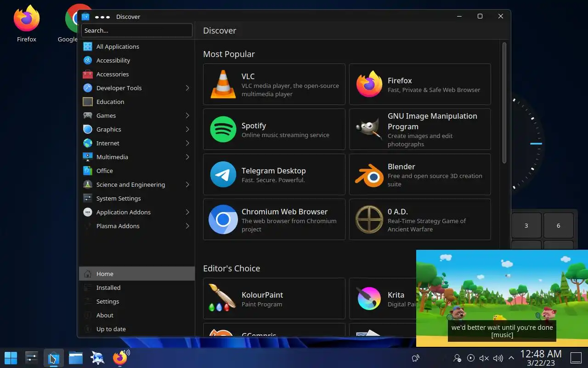Viewport: 588px width, 368px height.
Task: Open the Chromium Web Browser card
Action: click(x=274, y=219)
